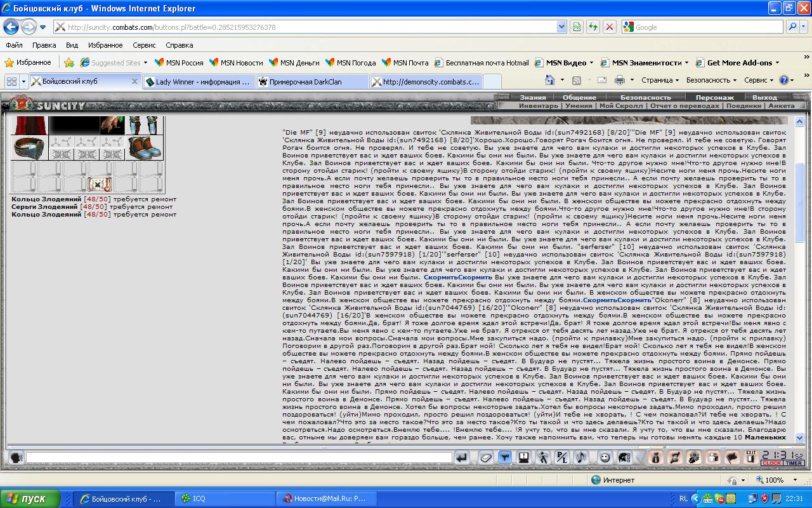Click the P/L icon in game toolbar
Image resolution: width=812 pixels, height=508 pixels.
[x=561, y=457]
